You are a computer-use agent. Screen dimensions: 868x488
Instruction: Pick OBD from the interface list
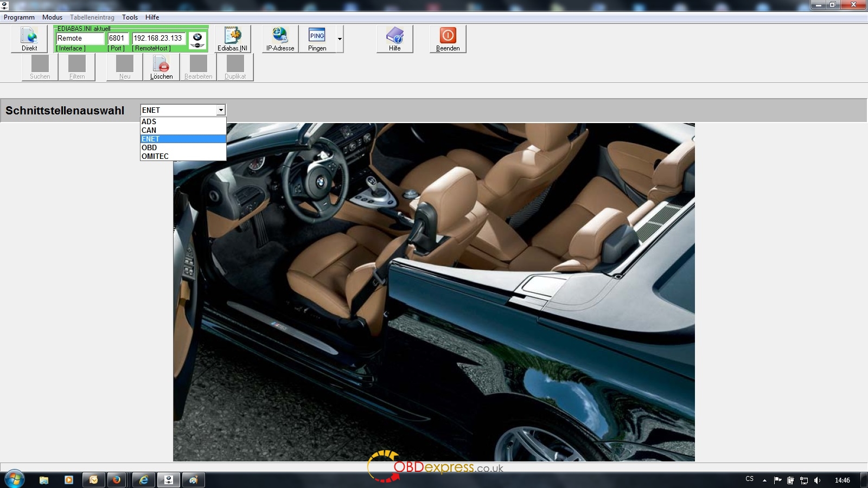pyautogui.click(x=149, y=147)
